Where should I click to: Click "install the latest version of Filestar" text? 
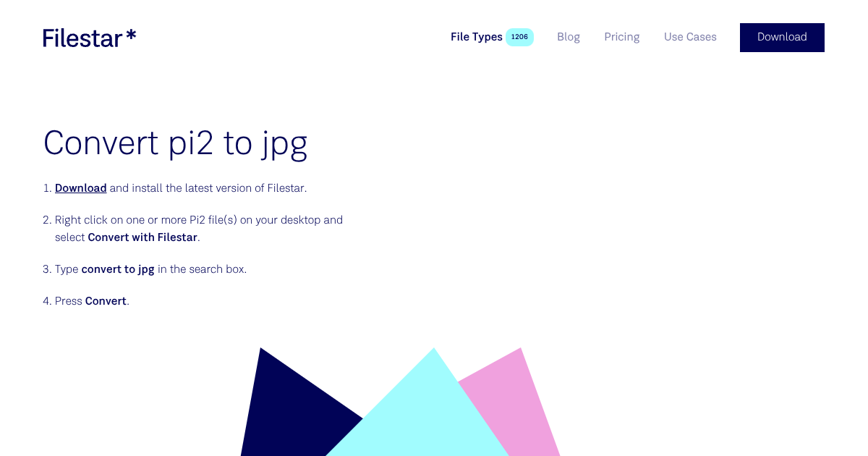(x=218, y=188)
